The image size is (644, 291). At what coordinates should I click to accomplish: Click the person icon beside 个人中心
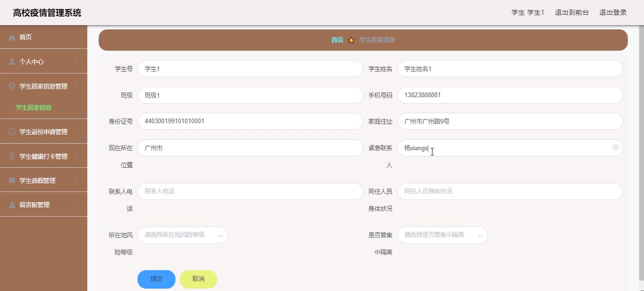(12, 62)
